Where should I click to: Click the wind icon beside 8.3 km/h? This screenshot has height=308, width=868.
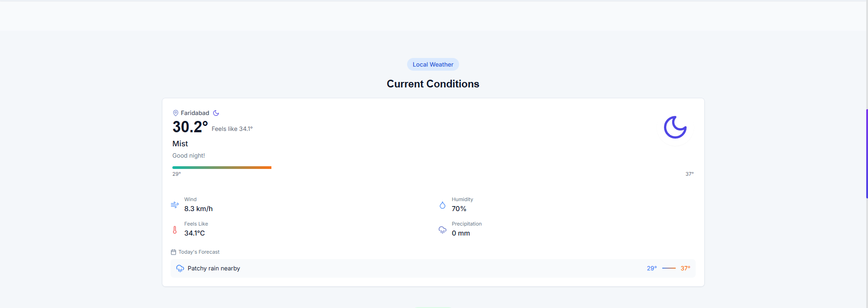point(175,205)
